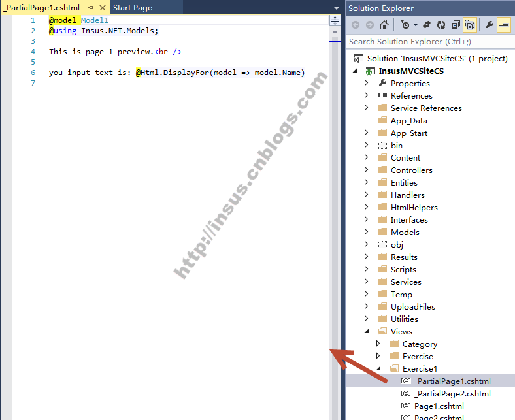
Task: Open _PartialPage2.cshtml in Solution Explorer
Action: pos(452,394)
